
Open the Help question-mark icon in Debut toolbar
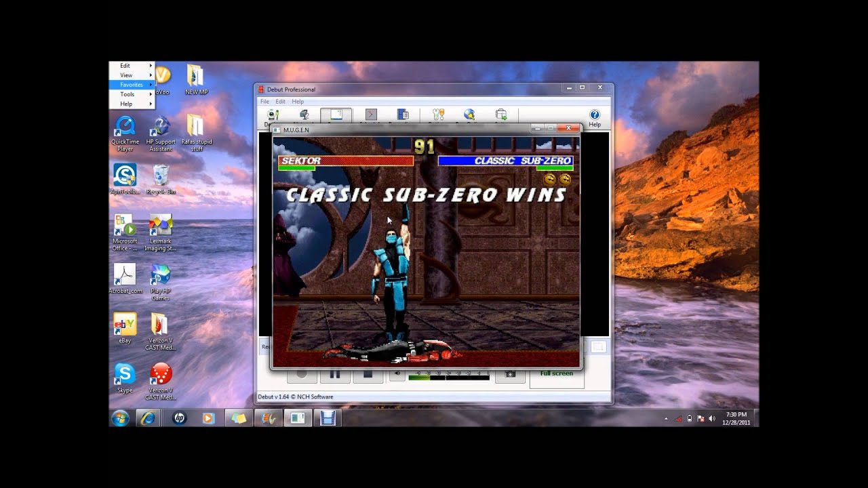(595, 118)
